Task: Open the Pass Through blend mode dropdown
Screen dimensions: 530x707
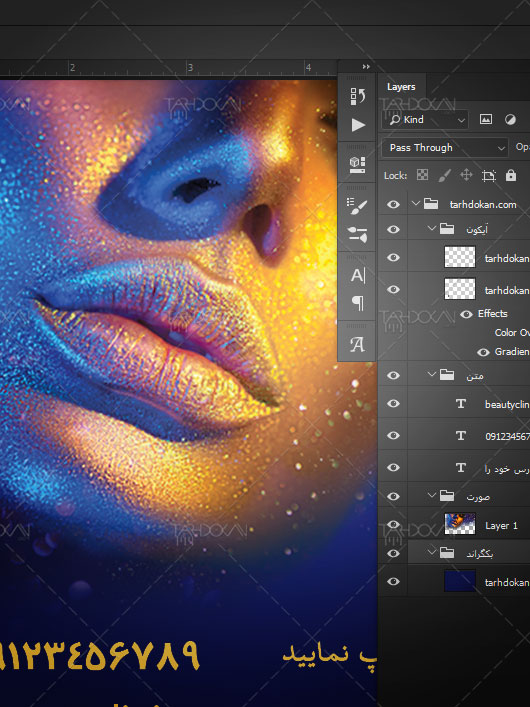Action: point(445,148)
